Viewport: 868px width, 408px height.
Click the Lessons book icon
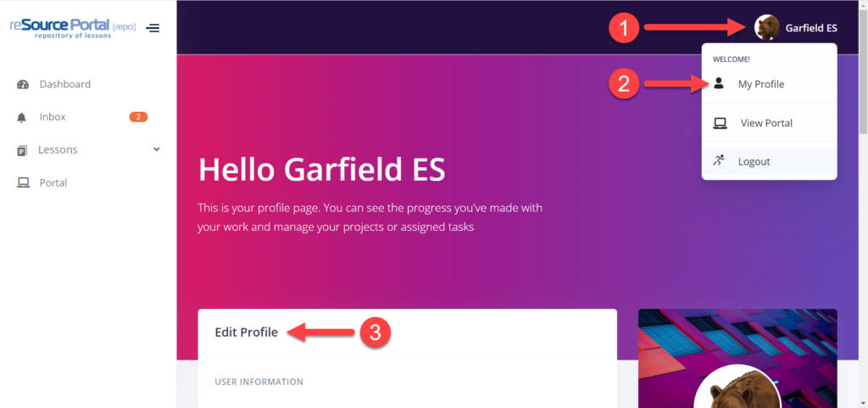tap(22, 150)
